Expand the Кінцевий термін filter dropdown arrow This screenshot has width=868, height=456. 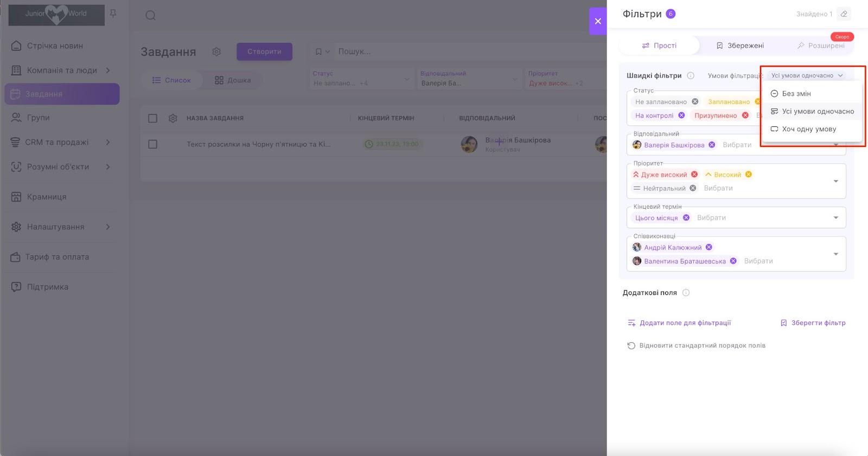[x=836, y=217]
